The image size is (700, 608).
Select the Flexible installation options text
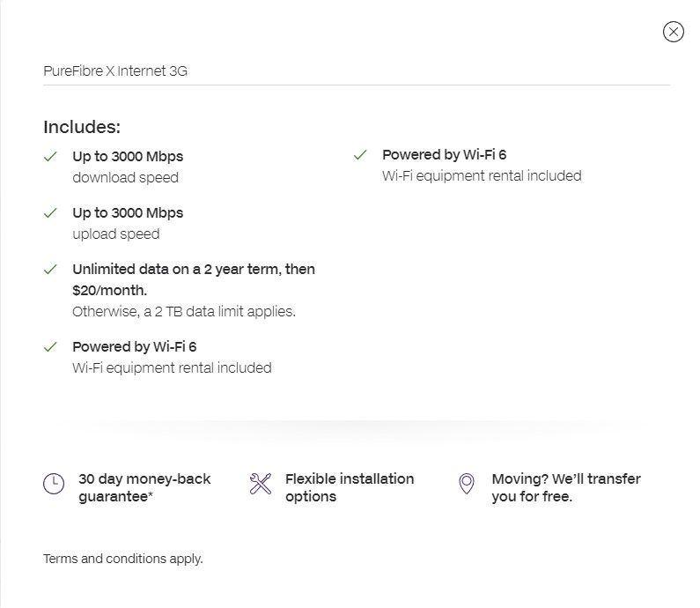click(x=349, y=487)
